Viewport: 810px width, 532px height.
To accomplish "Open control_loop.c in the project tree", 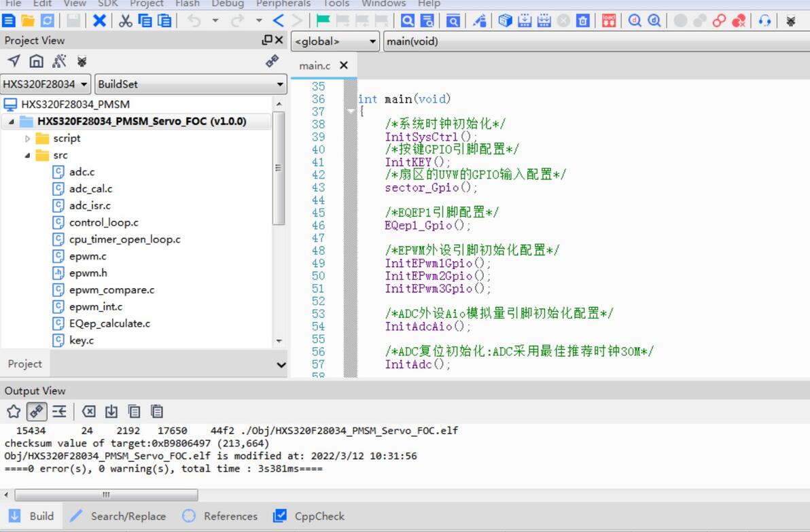I will click(x=104, y=223).
